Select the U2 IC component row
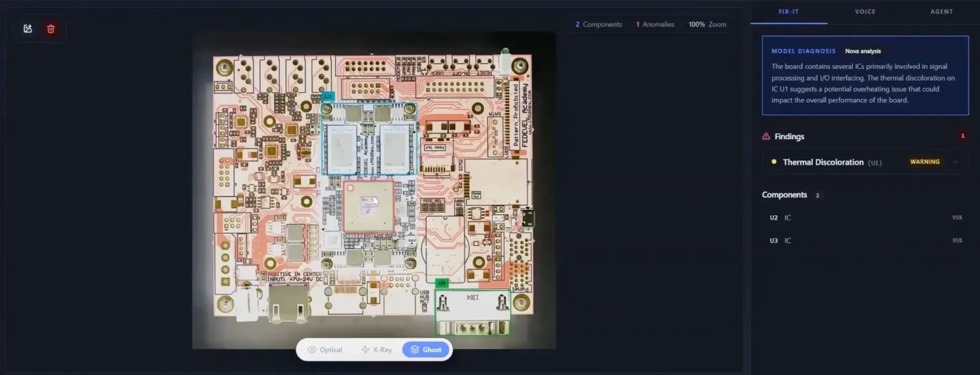 point(865,218)
